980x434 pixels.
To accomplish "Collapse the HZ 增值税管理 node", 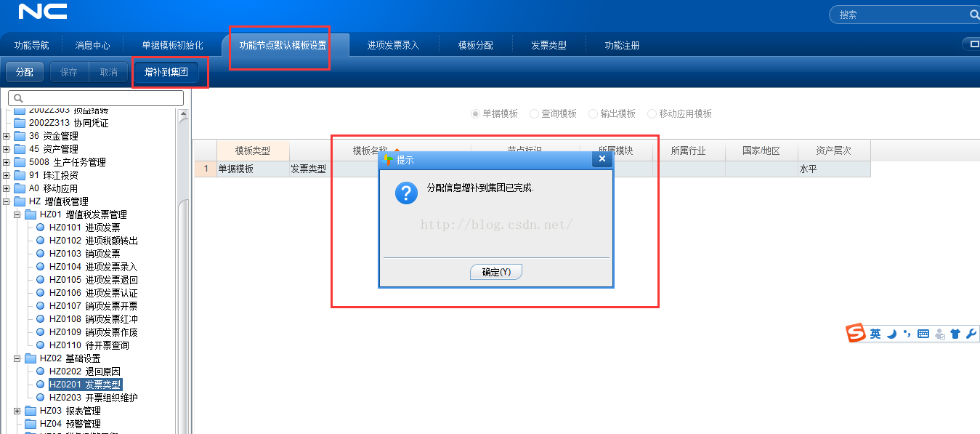I will (7, 201).
